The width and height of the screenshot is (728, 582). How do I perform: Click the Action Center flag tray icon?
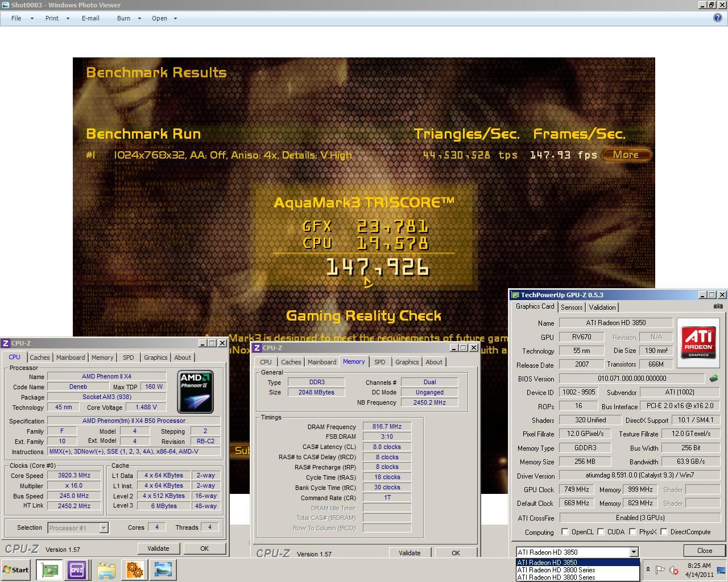[660, 570]
